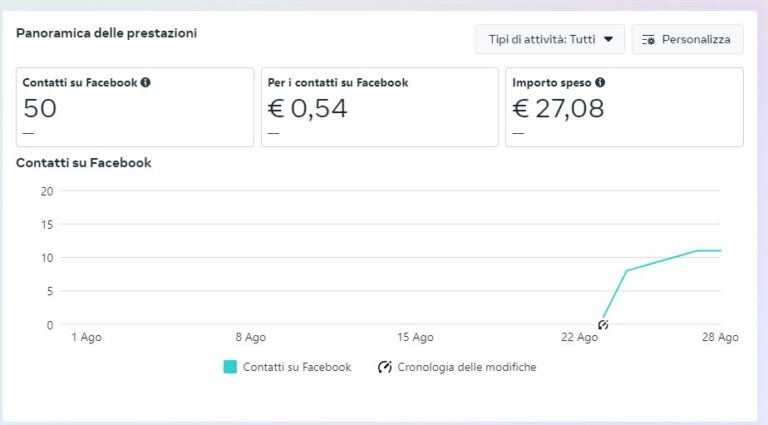Click the Personalizza settings icon

pos(648,40)
